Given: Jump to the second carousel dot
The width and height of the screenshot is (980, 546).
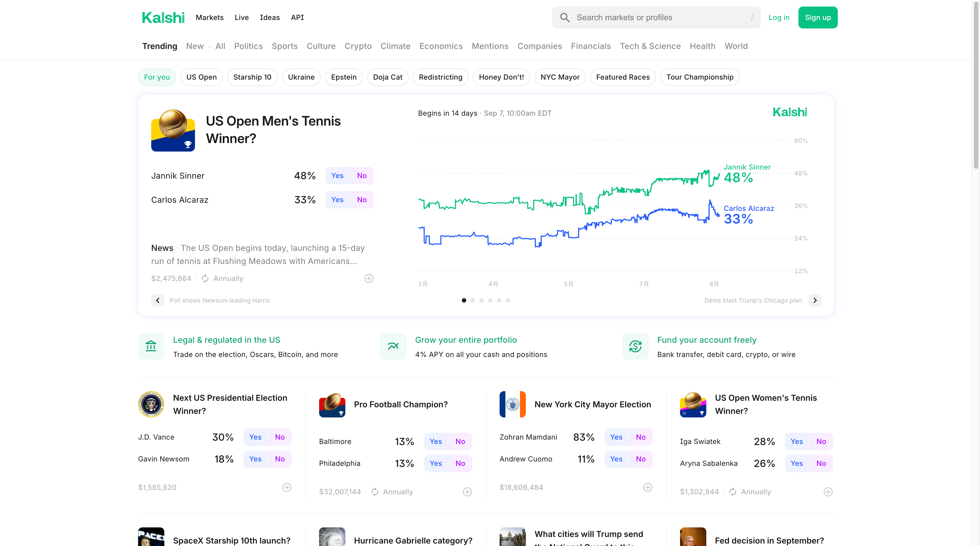Looking at the screenshot, I should pos(472,300).
